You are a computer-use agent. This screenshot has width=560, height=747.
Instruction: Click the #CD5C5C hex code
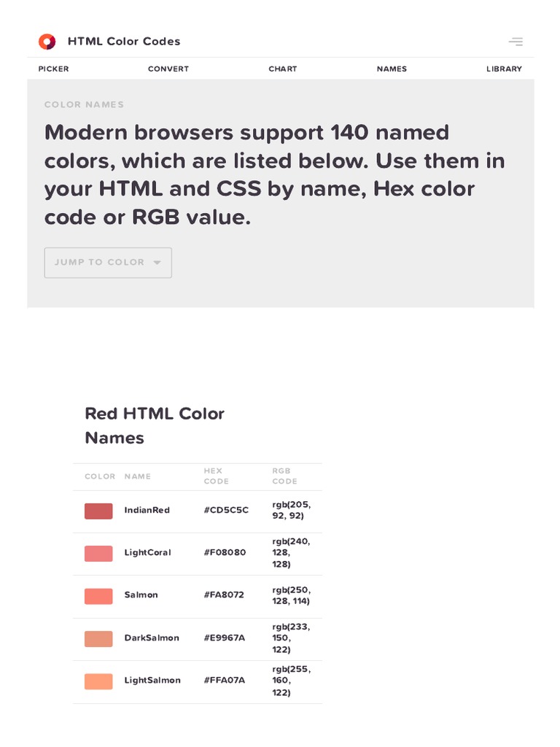(x=226, y=510)
